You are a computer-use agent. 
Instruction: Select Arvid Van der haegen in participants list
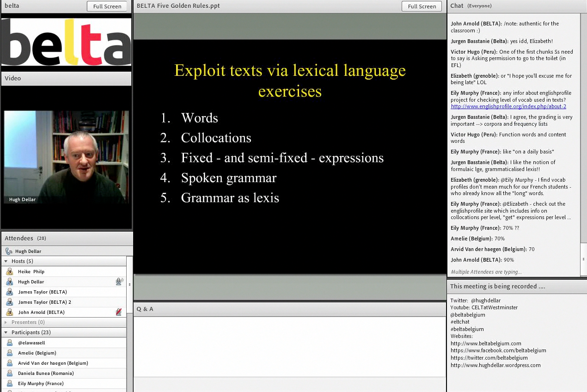[x=53, y=363]
